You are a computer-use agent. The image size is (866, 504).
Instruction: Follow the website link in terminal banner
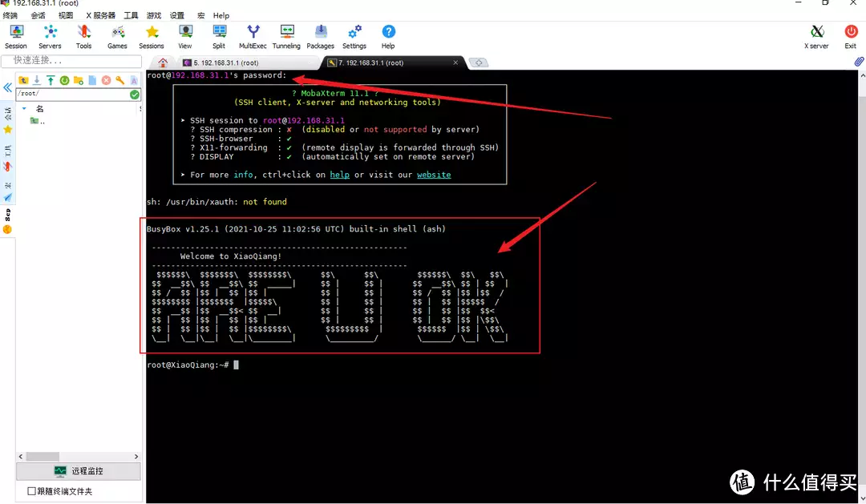(x=434, y=175)
